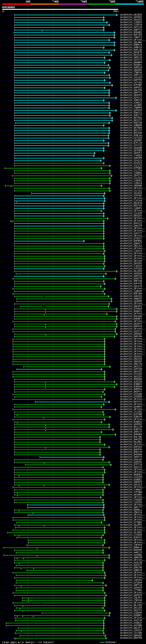Select label UniRef100_C1BKP1

coord(131,208)
